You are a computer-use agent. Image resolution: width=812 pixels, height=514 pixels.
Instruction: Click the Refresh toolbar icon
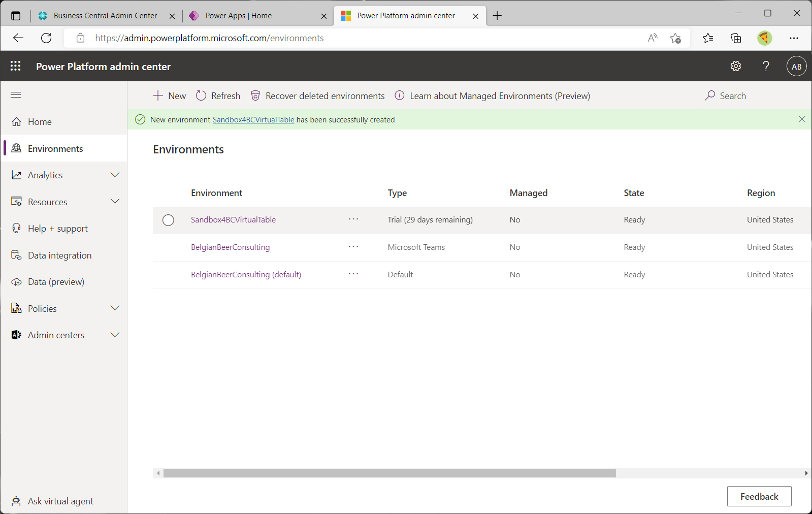pos(218,96)
